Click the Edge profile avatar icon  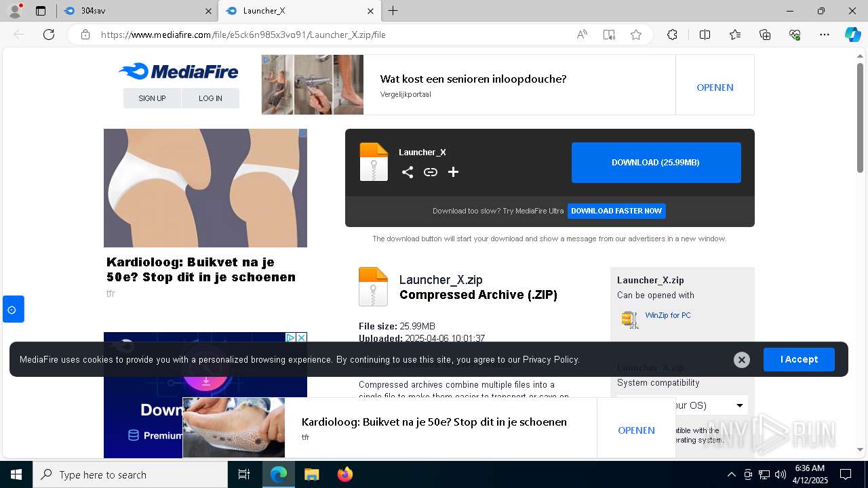tap(15, 11)
